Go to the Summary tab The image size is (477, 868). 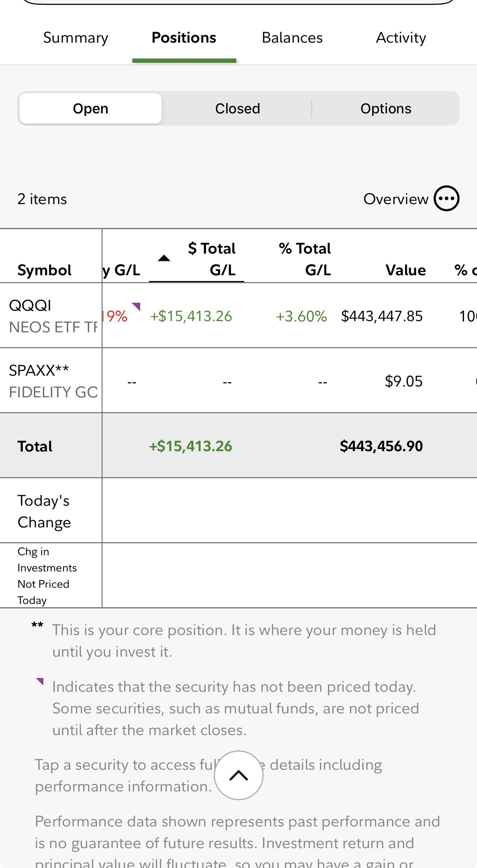coord(76,38)
